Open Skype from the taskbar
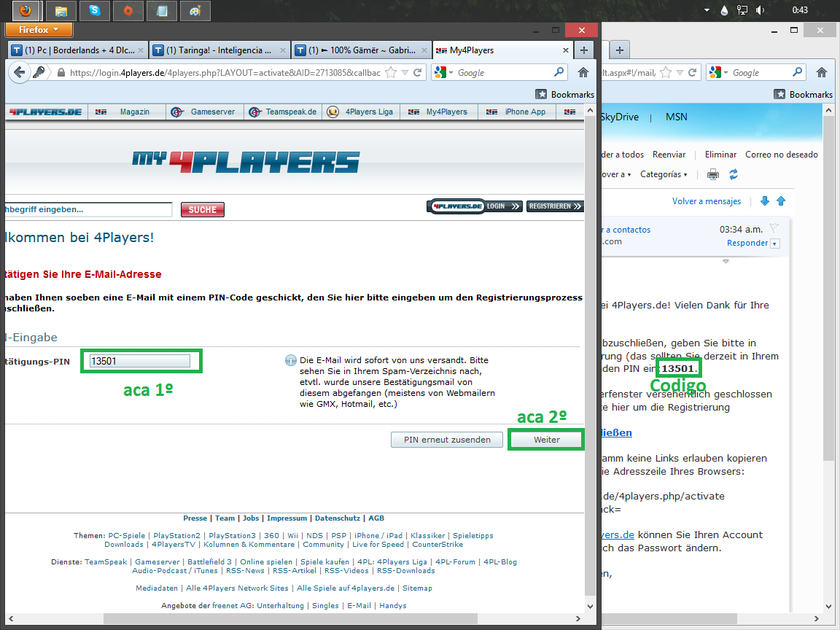The image size is (840, 630). (95, 10)
